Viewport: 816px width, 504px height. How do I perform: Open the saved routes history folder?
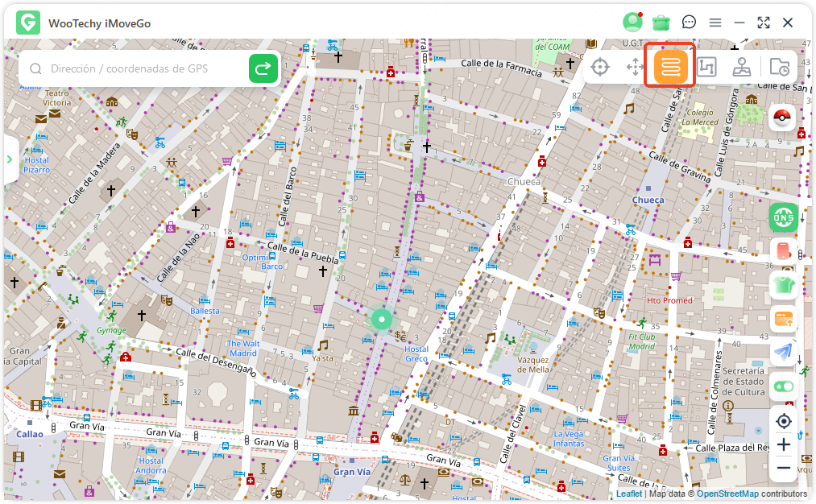779,68
